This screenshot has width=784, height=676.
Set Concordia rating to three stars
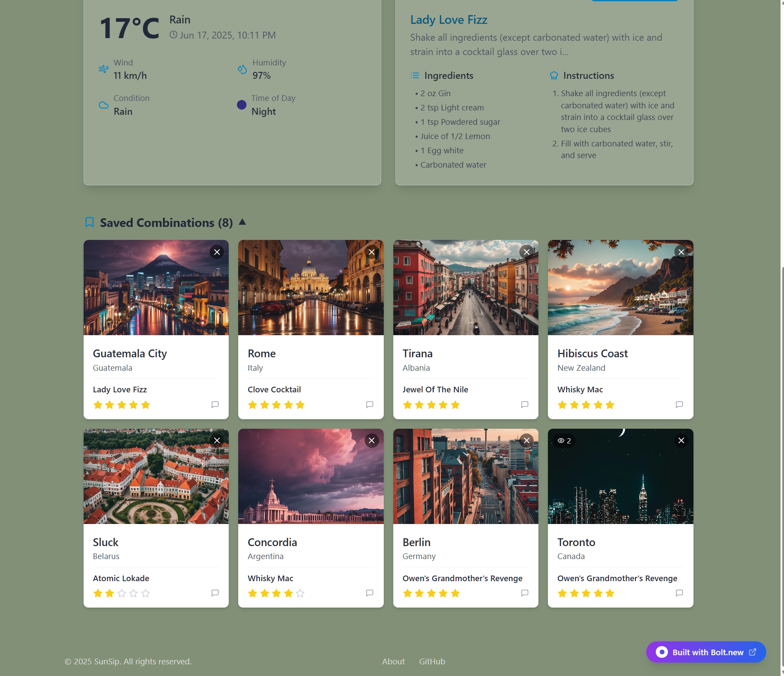[276, 593]
